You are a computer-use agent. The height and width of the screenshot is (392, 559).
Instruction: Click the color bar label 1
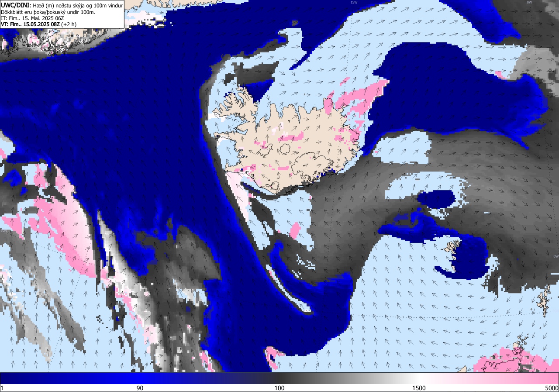click(2, 388)
